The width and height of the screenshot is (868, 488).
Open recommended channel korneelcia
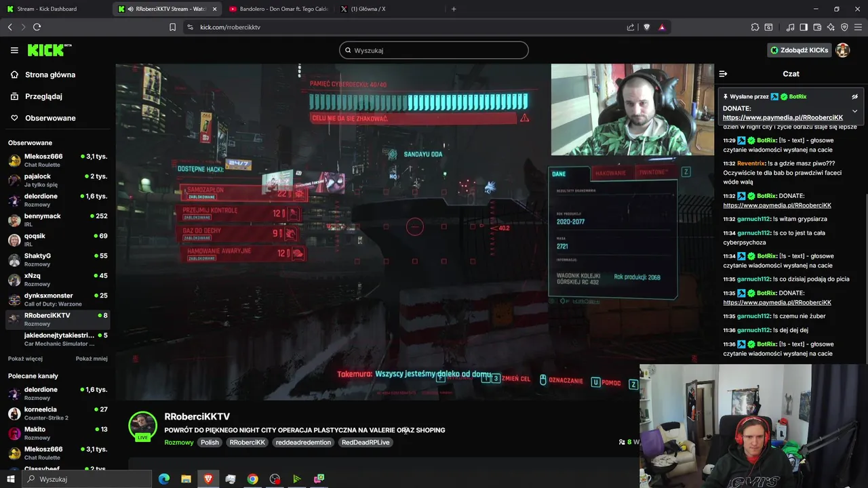[x=58, y=413]
